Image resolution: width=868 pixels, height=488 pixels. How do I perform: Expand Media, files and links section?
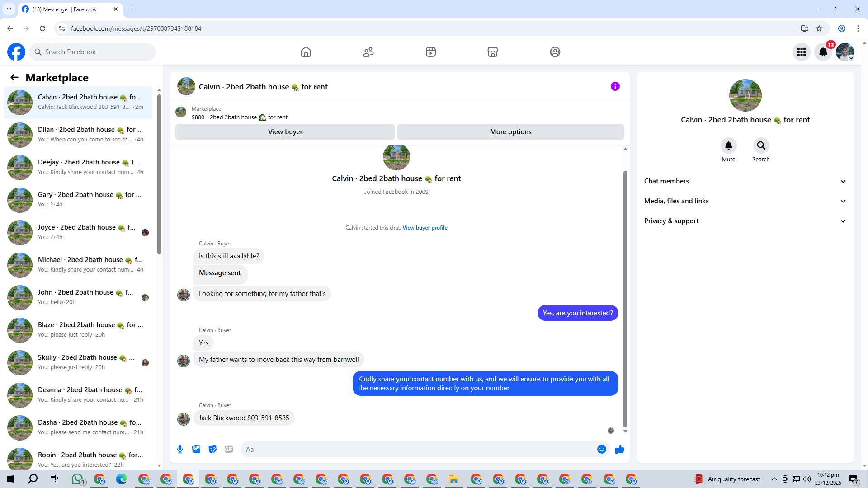click(x=745, y=201)
